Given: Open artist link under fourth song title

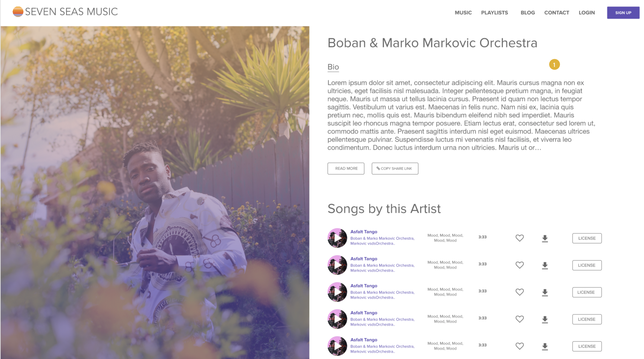Looking at the screenshot, I should 382,322.
